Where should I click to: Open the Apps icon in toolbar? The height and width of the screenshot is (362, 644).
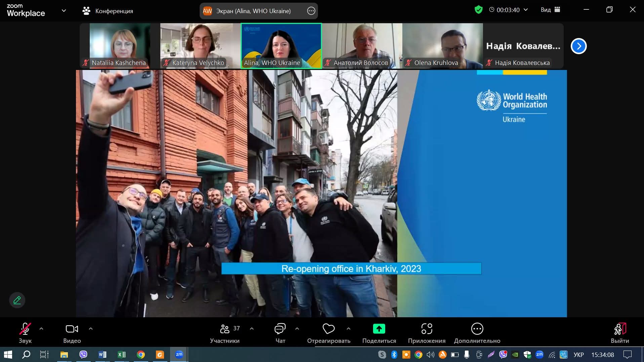(x=427, y=329)
